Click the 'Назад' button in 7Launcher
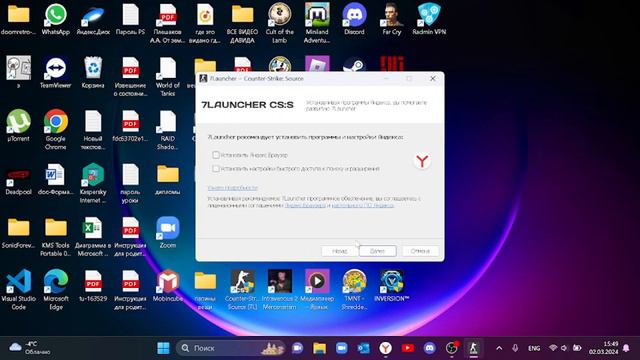 [340, 251]
